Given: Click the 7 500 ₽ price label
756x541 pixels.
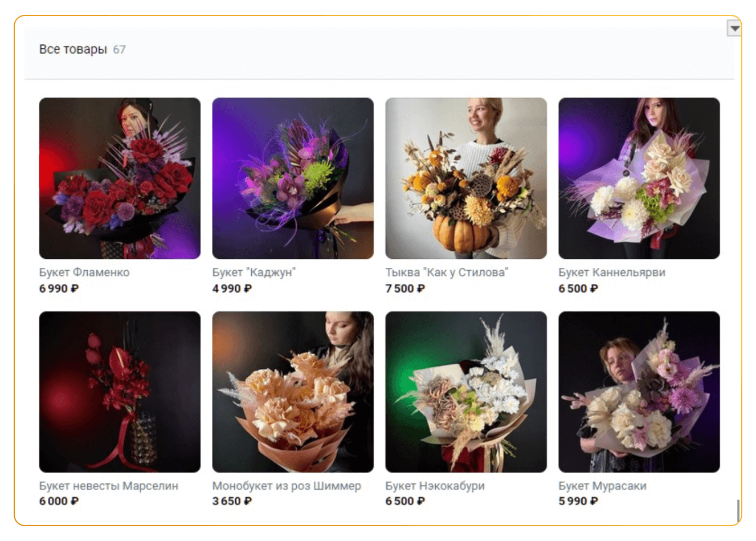Looking at the screenshot, I should (405, 288).
